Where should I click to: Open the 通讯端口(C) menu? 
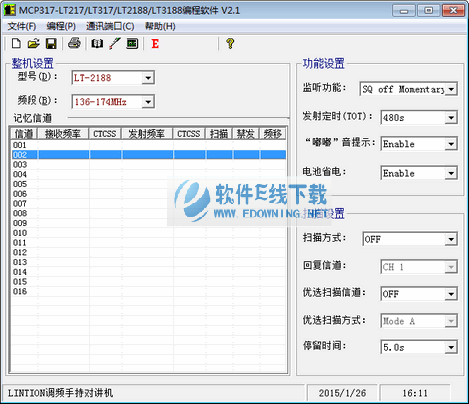click(x=110, y=26)
